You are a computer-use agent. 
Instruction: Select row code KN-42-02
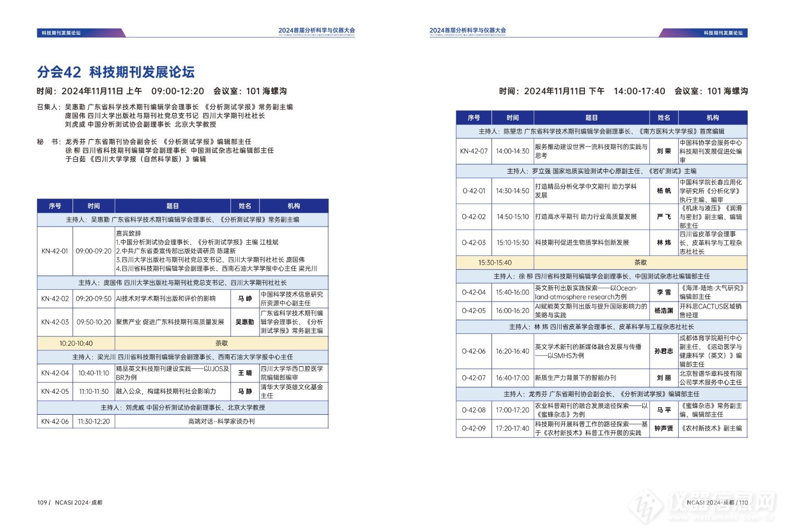(x=55, y=299)
